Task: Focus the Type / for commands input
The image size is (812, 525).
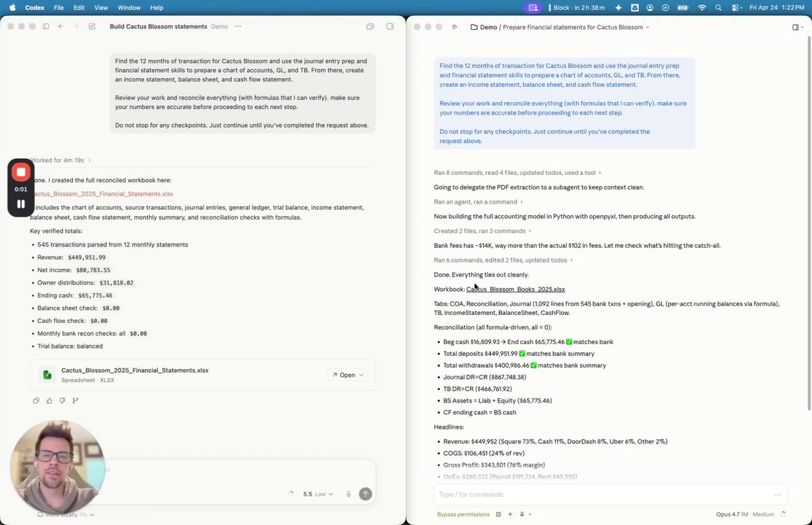Action: (610, 494)
